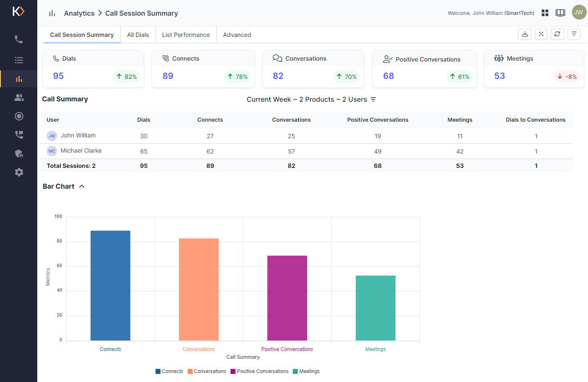This screenshot has width=588, height=382.
Task: Open the Advanced tab
Action: [237, 34]
